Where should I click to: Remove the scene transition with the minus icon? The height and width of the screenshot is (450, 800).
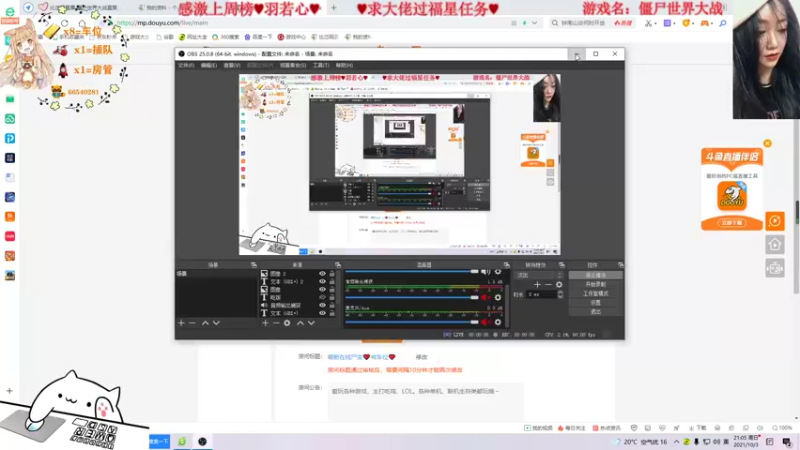pos(548,285)
